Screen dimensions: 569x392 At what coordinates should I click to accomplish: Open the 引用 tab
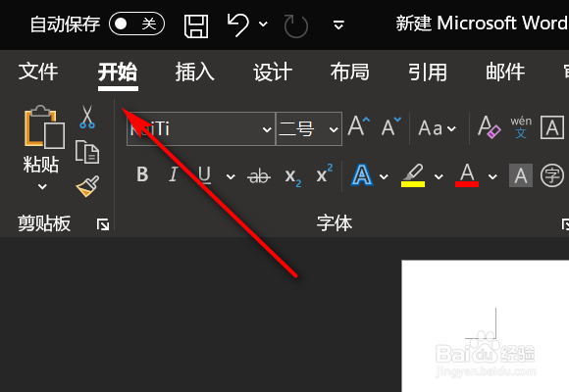click(428, 72)
